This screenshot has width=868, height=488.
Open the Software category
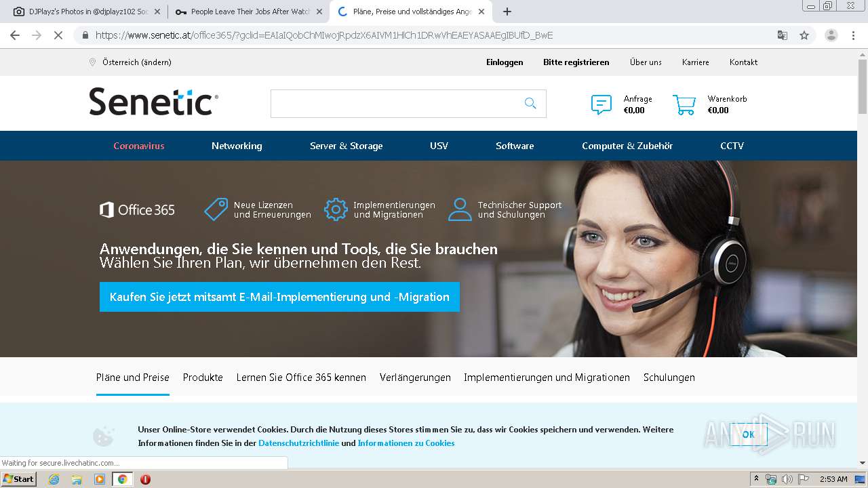coord(515,146)
